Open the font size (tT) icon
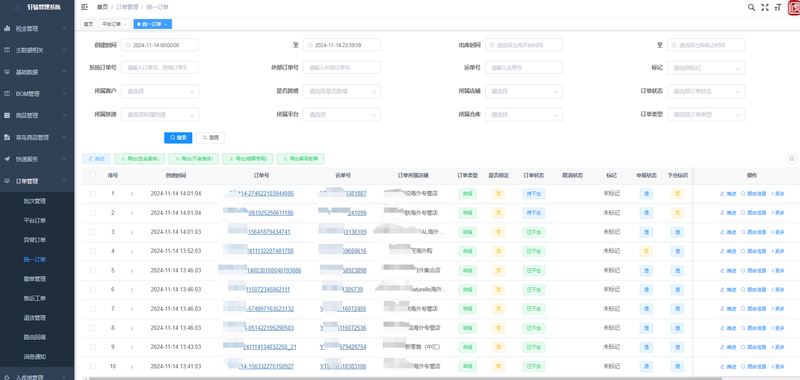 (x=778, y=7)
